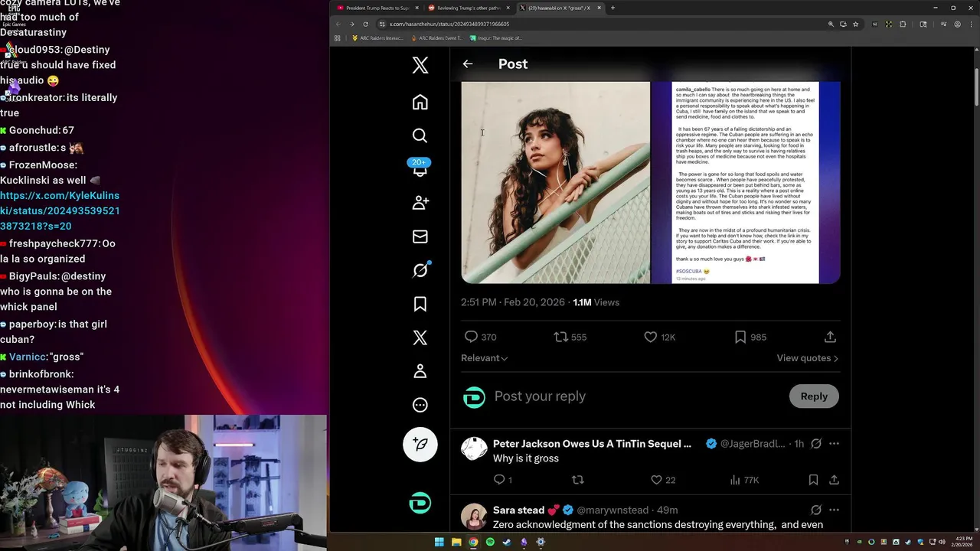
Task: Open Profile person icon in sidebar
Action: click(420, 371)
